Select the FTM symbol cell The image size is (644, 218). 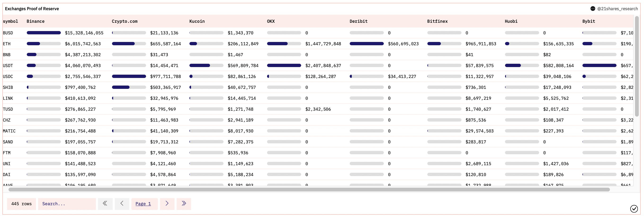pyautogui.click(x=7, y=153)
